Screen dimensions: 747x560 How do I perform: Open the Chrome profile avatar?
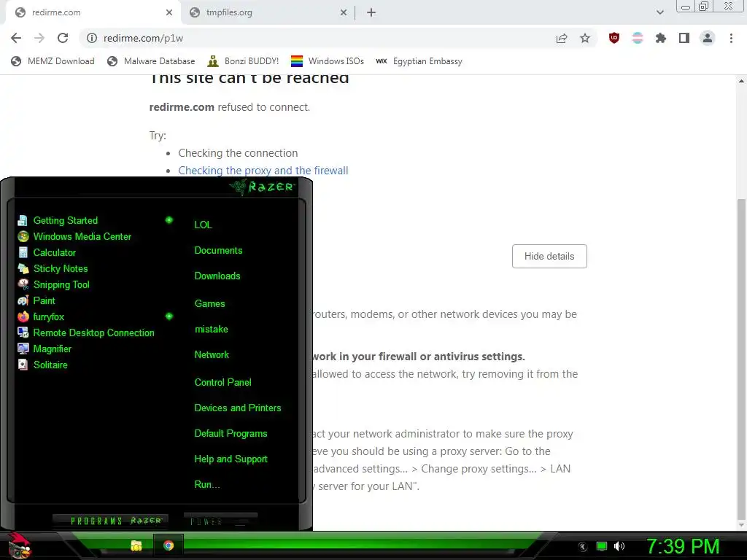[708, 38]
